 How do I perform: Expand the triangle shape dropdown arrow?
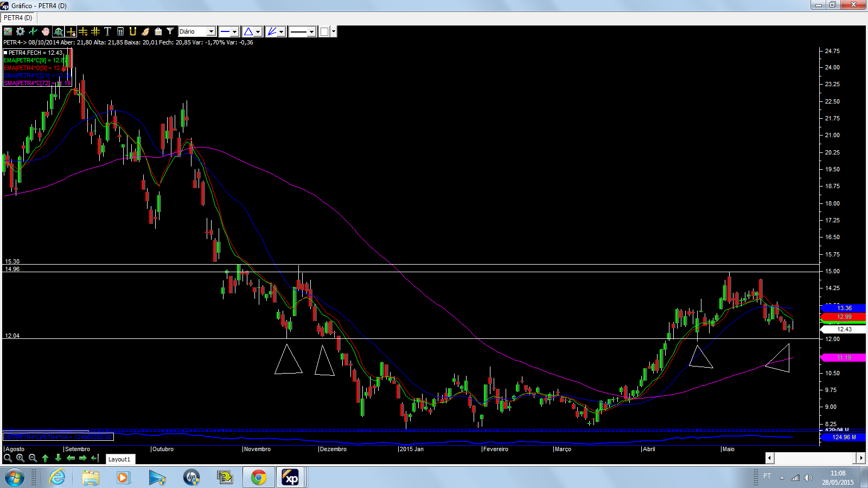258,31
